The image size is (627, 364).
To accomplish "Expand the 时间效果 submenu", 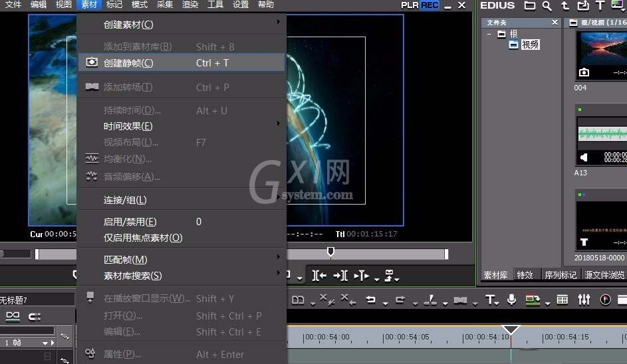I will [182, 126].
